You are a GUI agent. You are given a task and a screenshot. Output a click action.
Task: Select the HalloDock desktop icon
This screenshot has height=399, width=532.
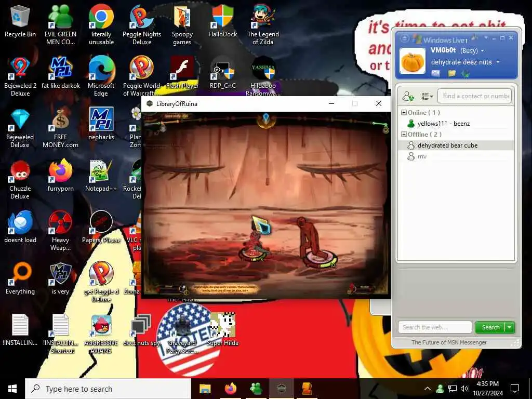(222, 21)
